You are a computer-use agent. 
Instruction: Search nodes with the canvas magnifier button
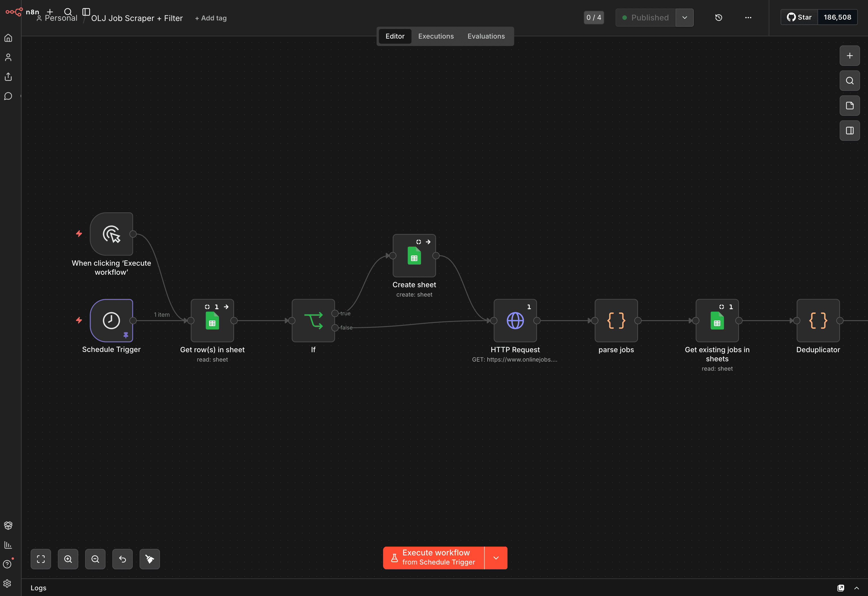850,81
